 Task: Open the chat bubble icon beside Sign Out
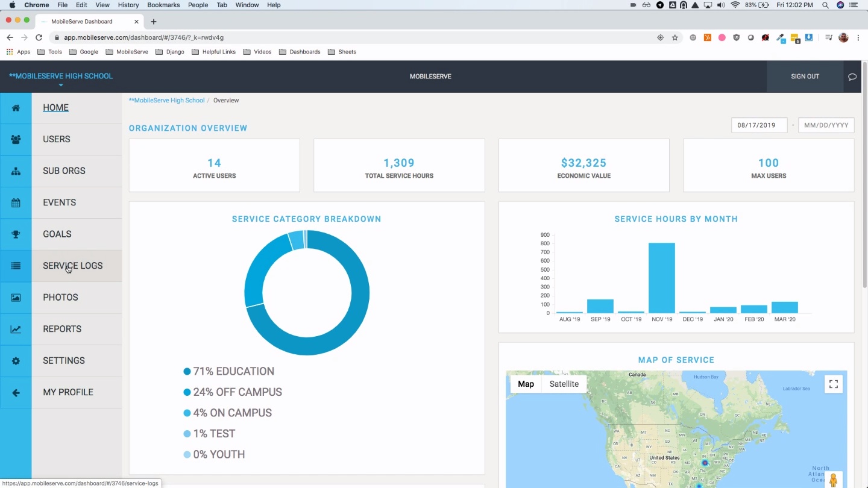(852, 77)
